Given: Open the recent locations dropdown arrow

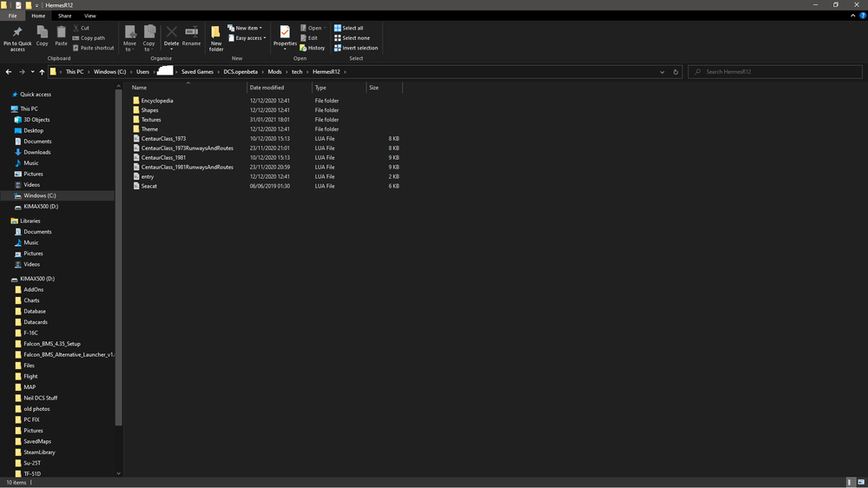Looking at the screenshot, I should 32,71.
